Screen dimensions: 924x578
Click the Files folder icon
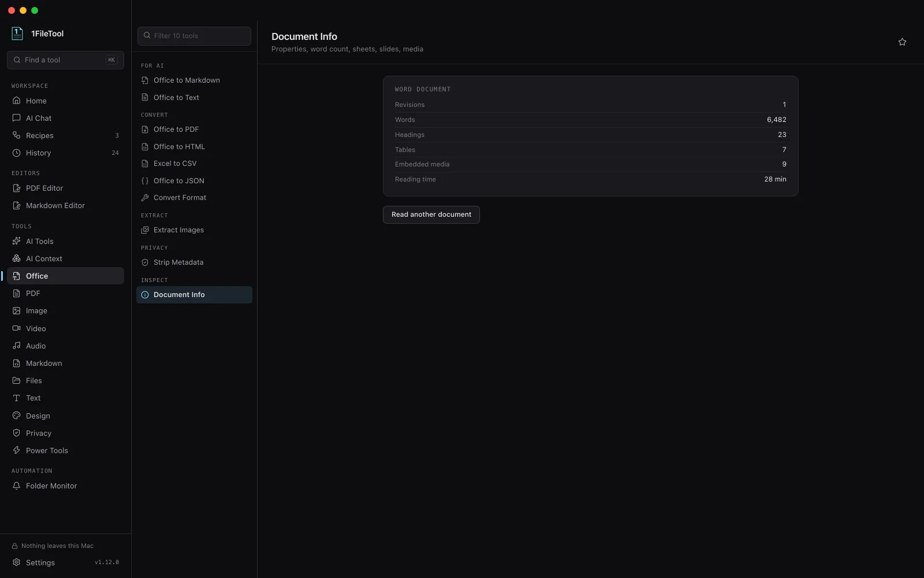click(17, 380)
